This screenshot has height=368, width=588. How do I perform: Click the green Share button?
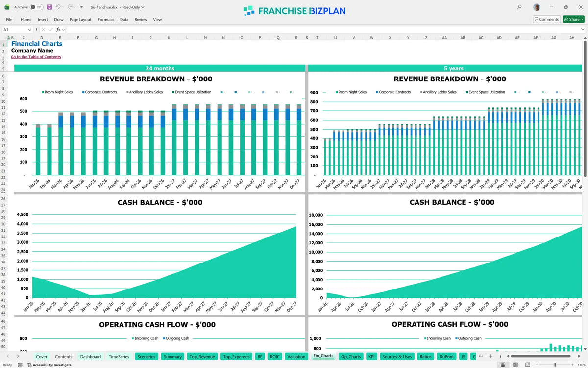tap(573, 19)
